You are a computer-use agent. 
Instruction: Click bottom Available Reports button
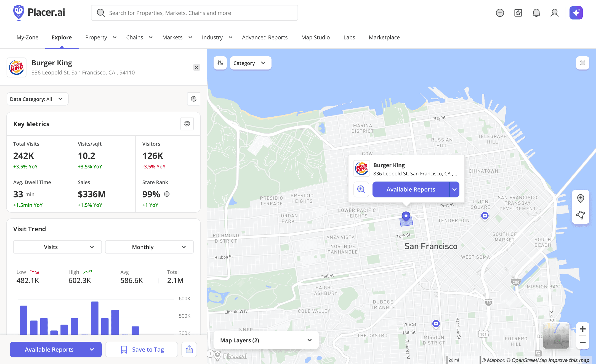(56, 349)
